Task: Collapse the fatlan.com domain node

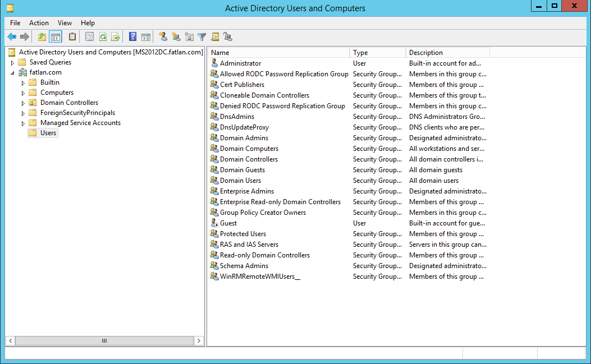Action: click(12, 73)
